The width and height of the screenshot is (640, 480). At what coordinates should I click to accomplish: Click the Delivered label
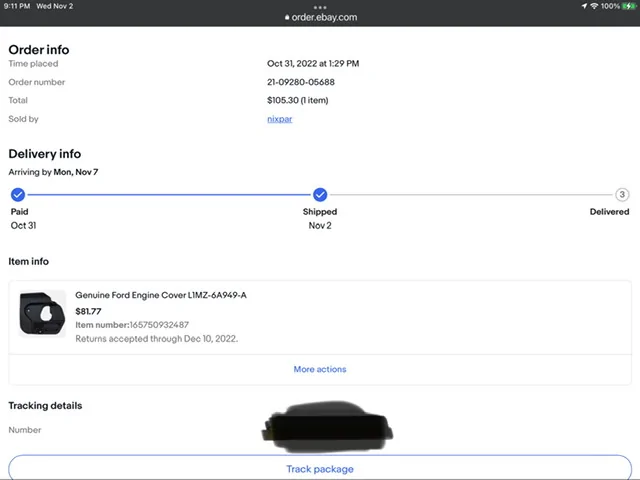coord(609,211)
